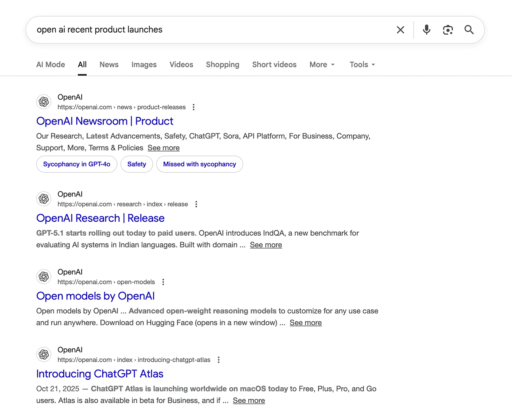Click the openai.com research index release URL

tap(123, 205)
